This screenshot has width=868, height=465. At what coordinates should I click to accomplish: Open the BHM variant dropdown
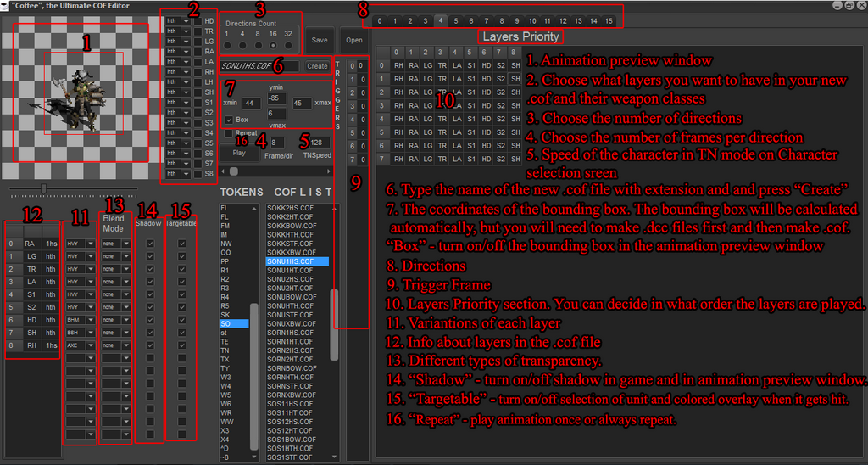point(91,320)
